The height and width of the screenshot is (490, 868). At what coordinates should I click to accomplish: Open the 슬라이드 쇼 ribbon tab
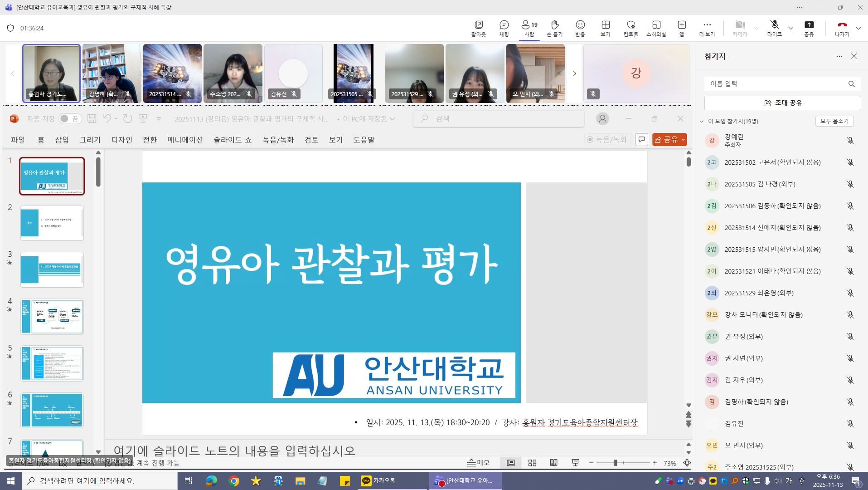coord(232,140)
